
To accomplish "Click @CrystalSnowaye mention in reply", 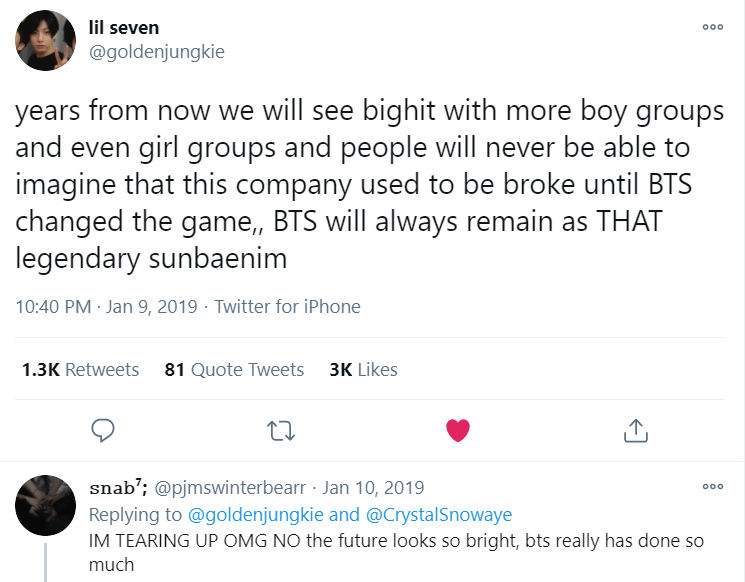I will 438,514.
